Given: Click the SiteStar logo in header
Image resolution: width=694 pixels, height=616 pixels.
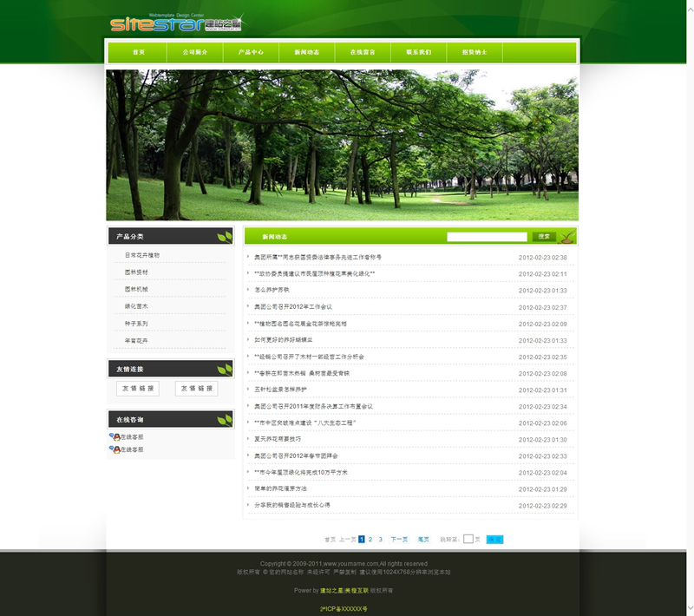Looking at the screenshot, I should [x=176, y=23].
